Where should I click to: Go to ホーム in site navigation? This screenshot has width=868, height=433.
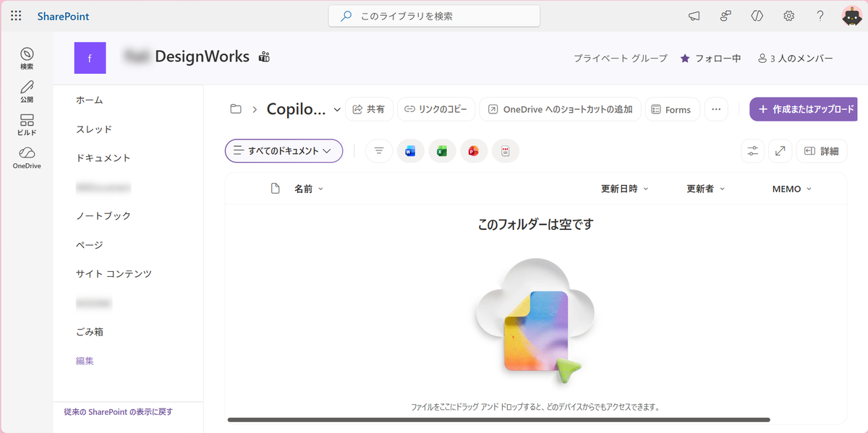pyautogui.click(x=90, y=100)
